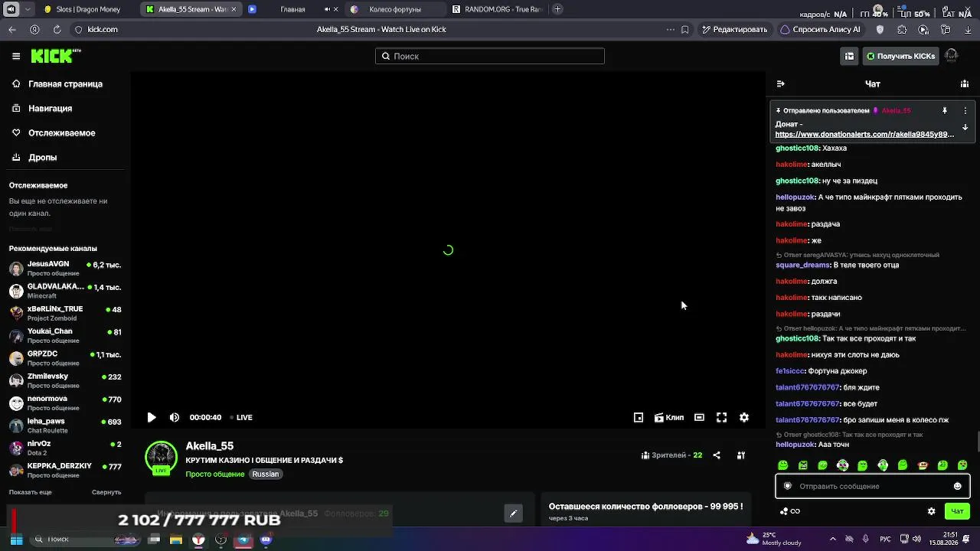Switch to 'Колесо фортуны' browser tab

pos(394,9)
